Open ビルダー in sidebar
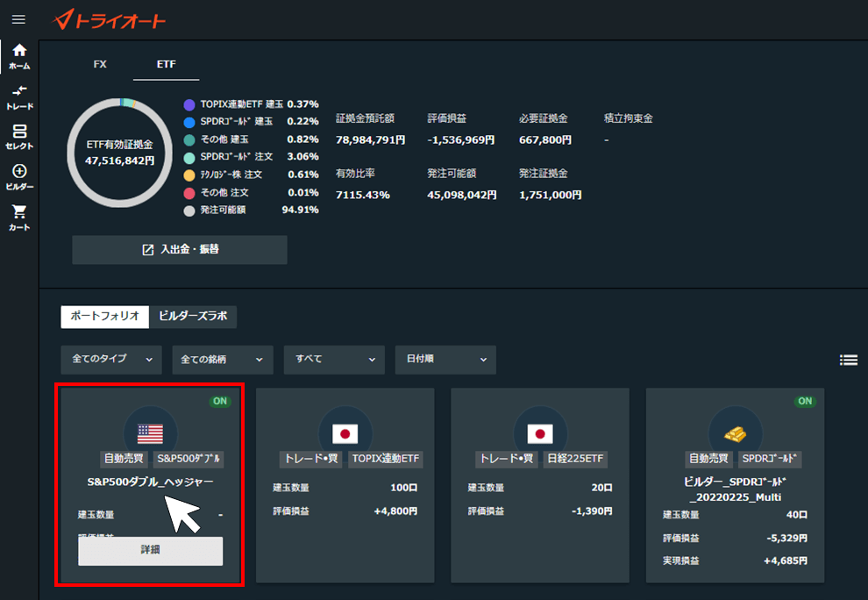Viewport: 868px width, 600px height. (x=19, y=177)
